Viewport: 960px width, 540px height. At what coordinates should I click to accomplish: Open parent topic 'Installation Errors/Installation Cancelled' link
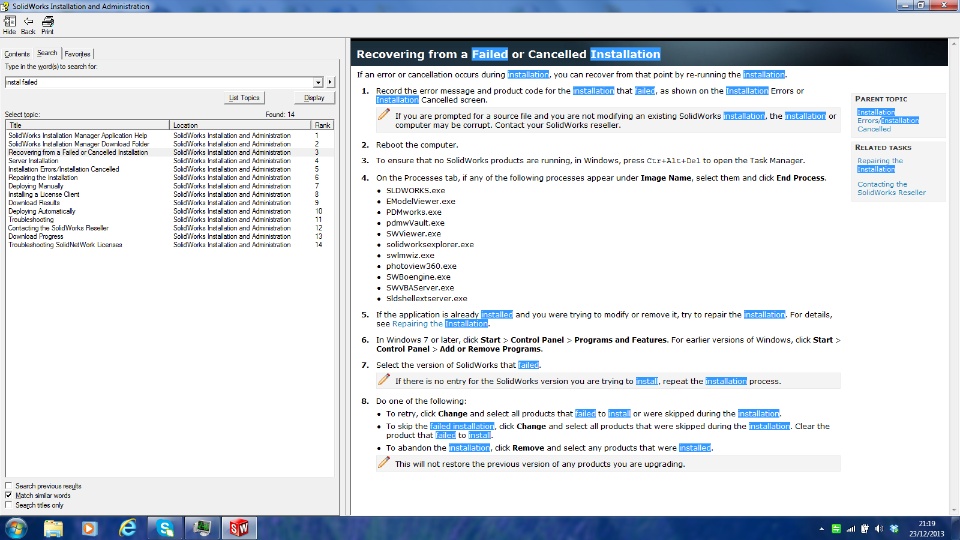(888, 121)
